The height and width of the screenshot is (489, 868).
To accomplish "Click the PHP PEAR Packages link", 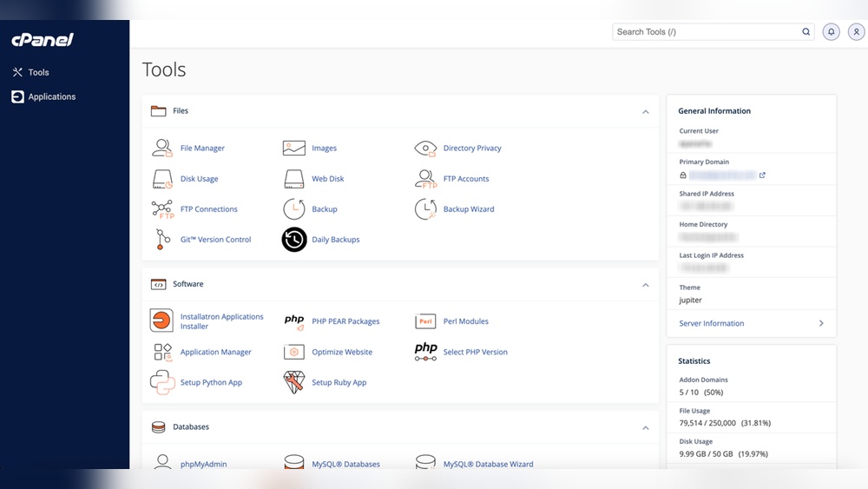I will click(x=345, y=321).
